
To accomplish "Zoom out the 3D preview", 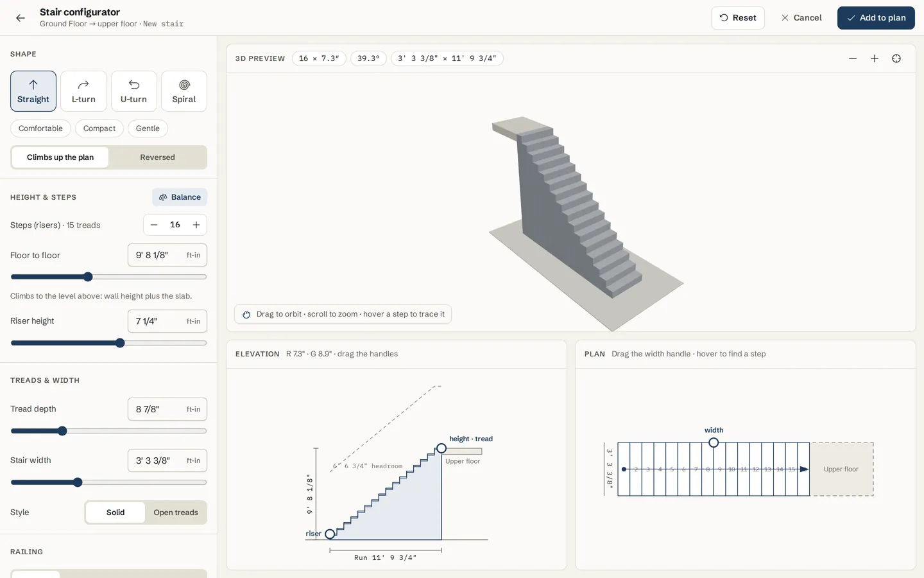I will point(853,58).
